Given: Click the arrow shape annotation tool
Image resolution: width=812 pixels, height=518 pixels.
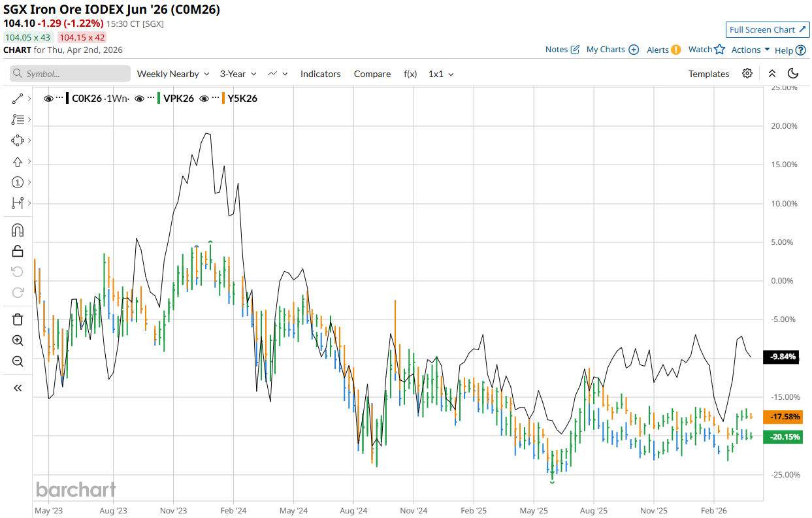Looking at the screenshot, I should (x=18, y=161).
